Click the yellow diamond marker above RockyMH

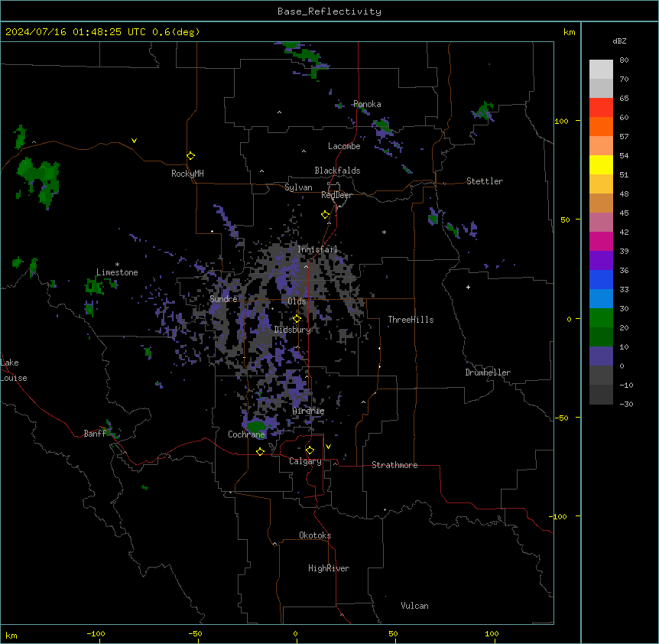click(190, 156)
